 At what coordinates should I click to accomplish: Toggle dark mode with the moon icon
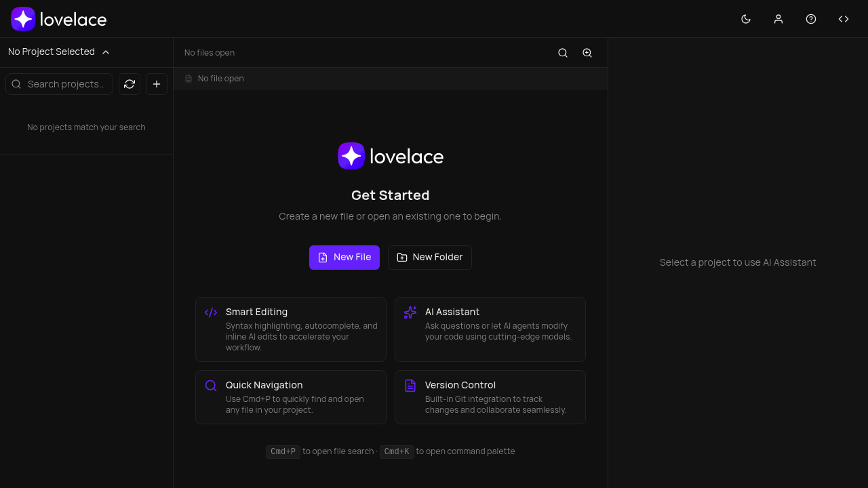(x=746, y=19)
